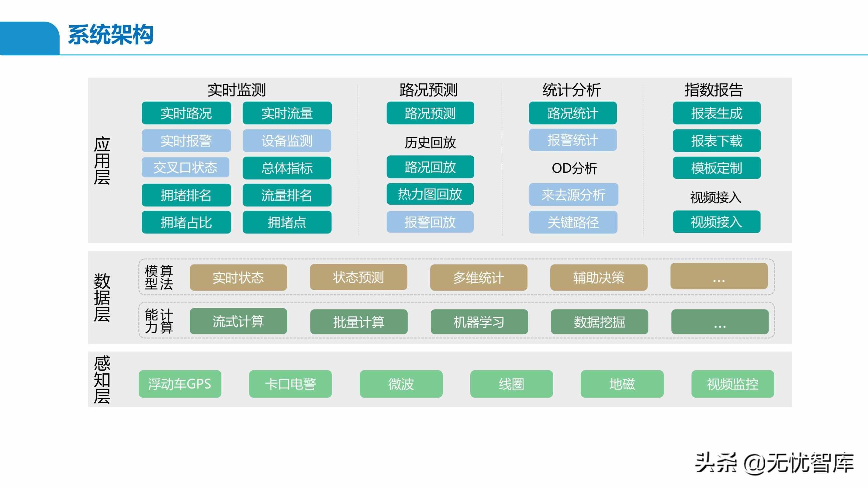Image resolution: width=868 pixels, height=488 pixels.
Task: Click the 历史回放 subheading
Action: click(430, 143)
